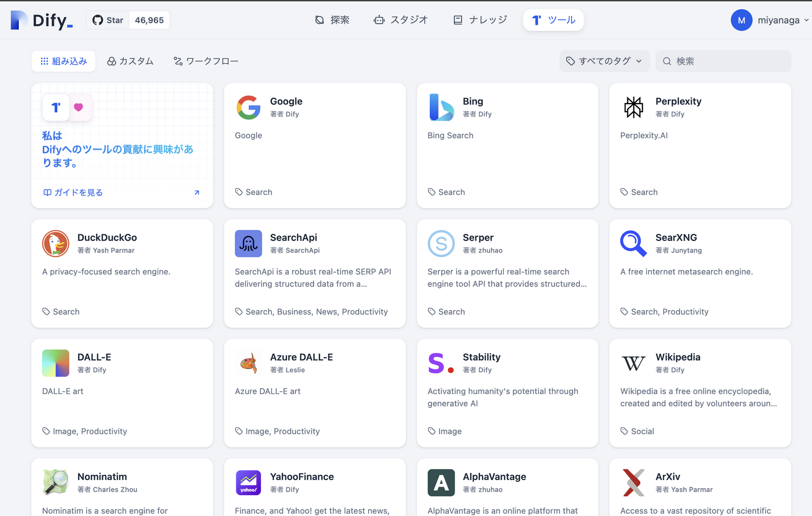Switch to the スタジオ tab
Screen dimensions: 812x516
coord(401,20)
